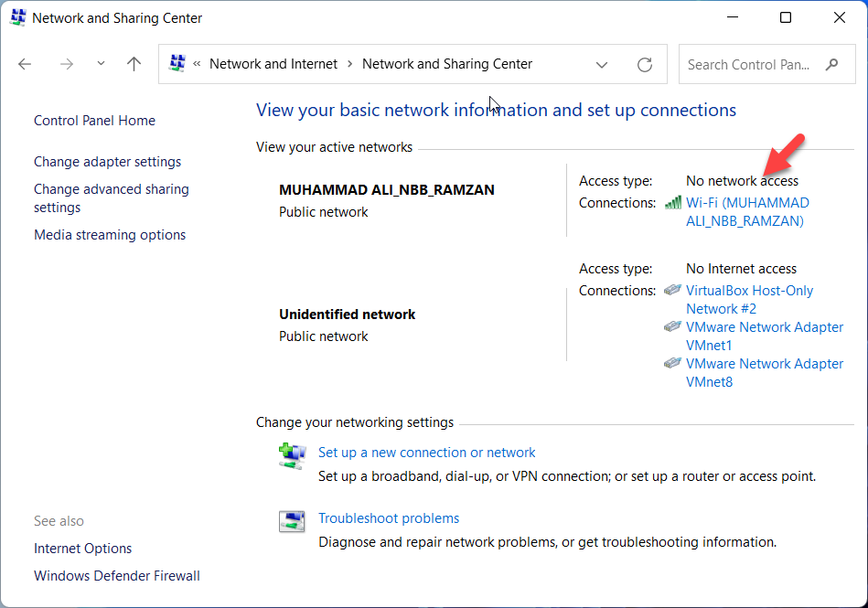Open Windows Defender Firewall
Screen dimensions: 868x608
pos(116,576)
